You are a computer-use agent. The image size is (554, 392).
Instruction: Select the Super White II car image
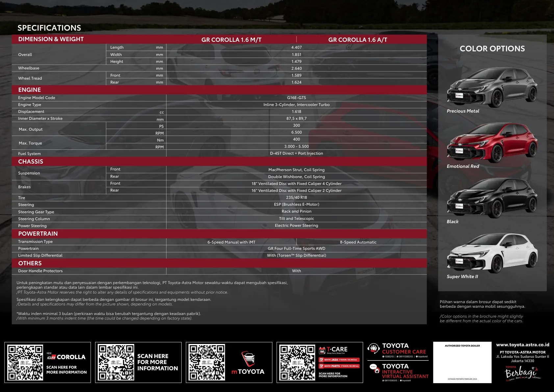pyautogui.click(x=492, y=253)
